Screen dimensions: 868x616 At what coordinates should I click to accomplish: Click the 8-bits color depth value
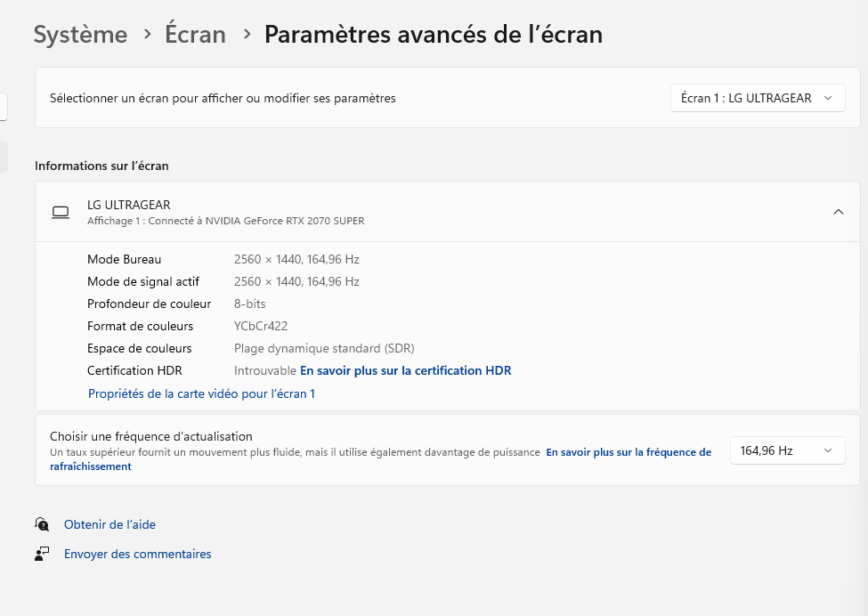249,304
